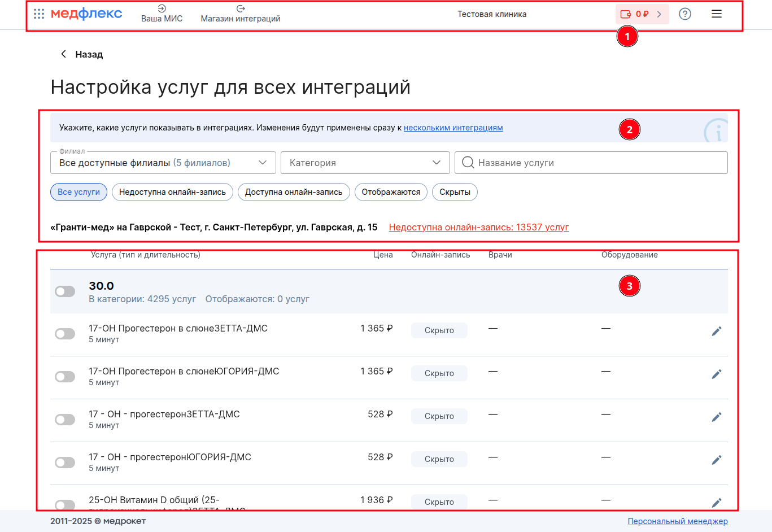Click Скрыто badge for 17 - OH - прогестеронЮГОРИЯ-ДМС

439,459
